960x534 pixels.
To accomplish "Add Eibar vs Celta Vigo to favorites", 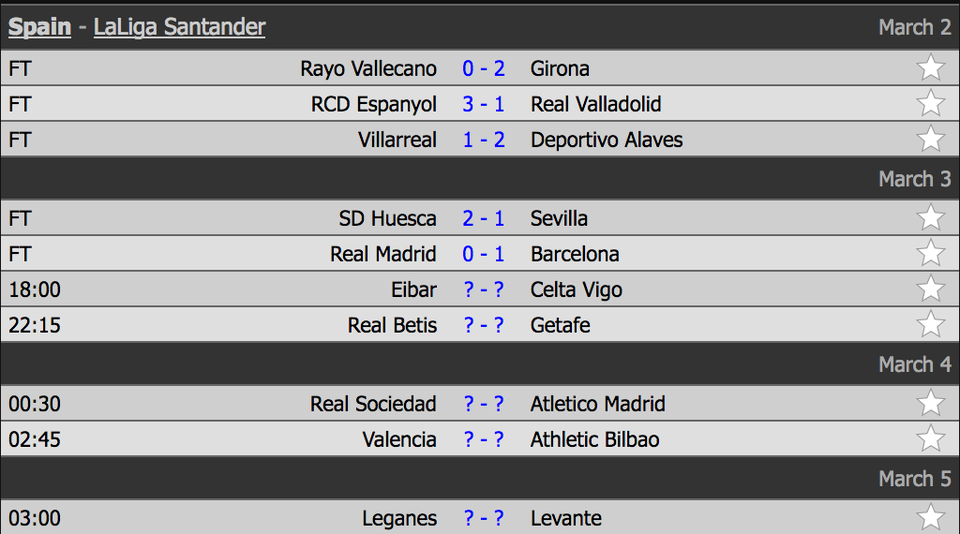I will (x=930, y=289).
